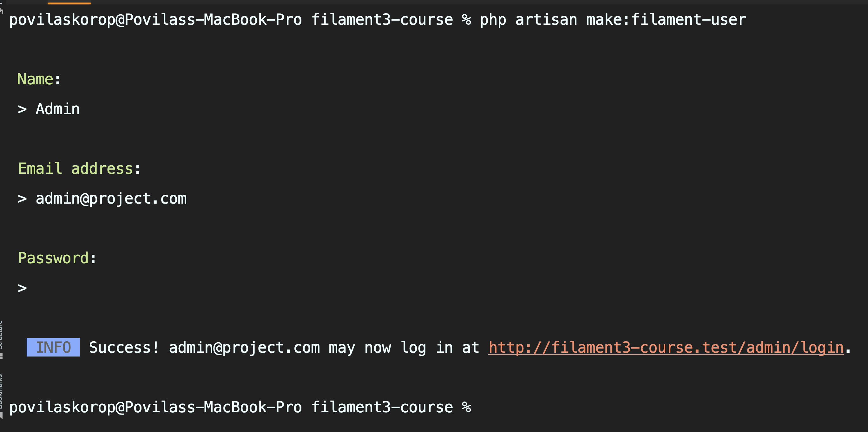Viewport: 868px width, 432px height.
Task: Click the arrow icon at top-left edge
Action: tap(1, 10)
